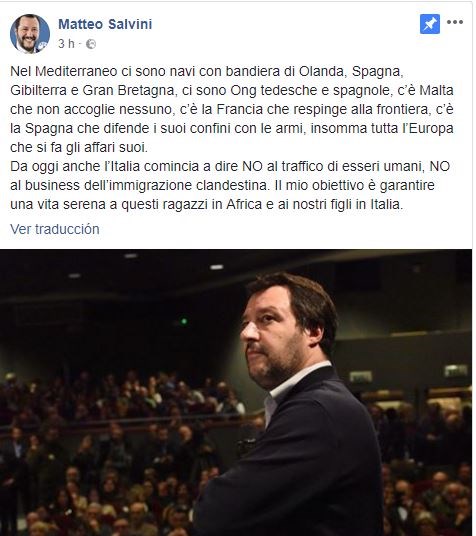Open the attached photo of the auditorium
Viewport: 476px width, 536px height.
[x=236, y=392]
